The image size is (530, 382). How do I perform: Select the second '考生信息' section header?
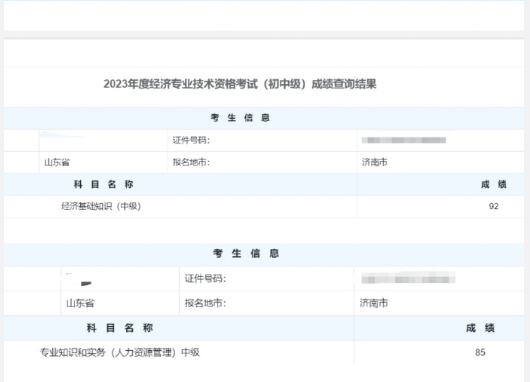click(x=246, y=253)
